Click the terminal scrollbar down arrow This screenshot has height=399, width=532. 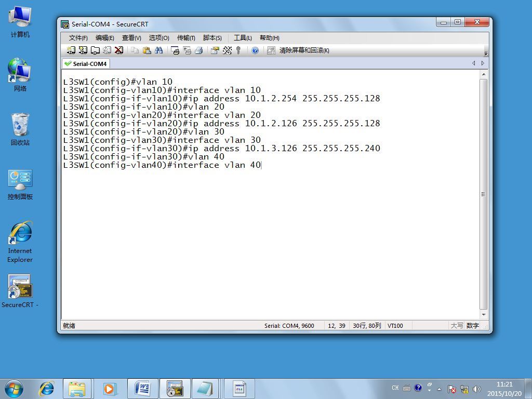click(484, 314)
